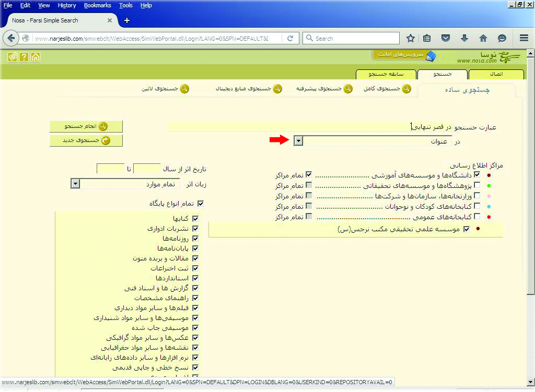Open the Firefox hamburger menu
Viewport: 535px width, 392px height.
pyautogui.click(x=524, y=38)
